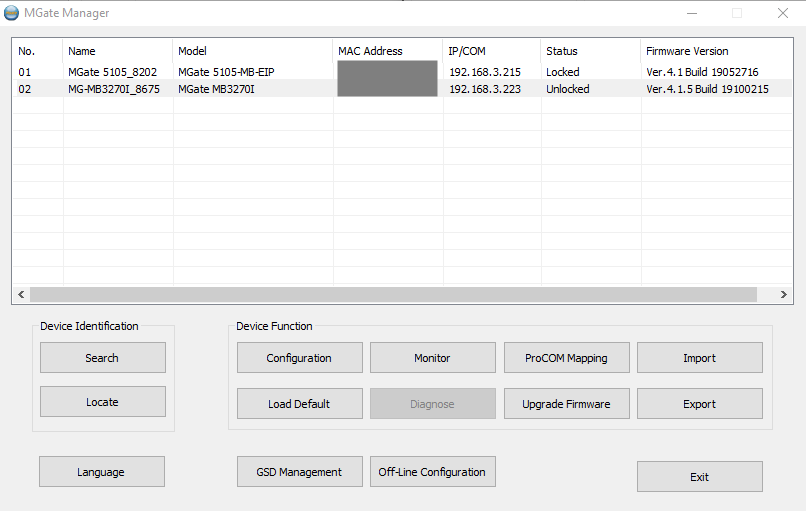806x511 pixels.
Task: Click row number 02
Action: click(25, 89)
